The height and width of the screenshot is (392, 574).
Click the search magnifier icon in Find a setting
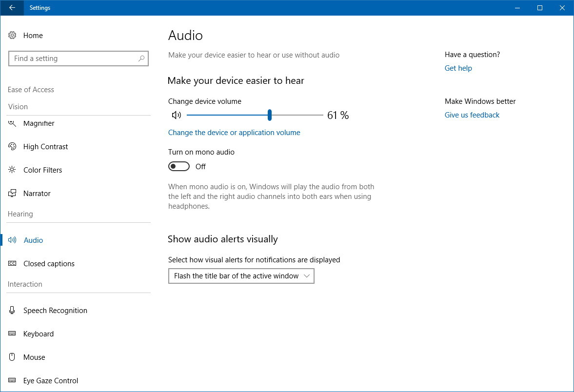point(141,58)
